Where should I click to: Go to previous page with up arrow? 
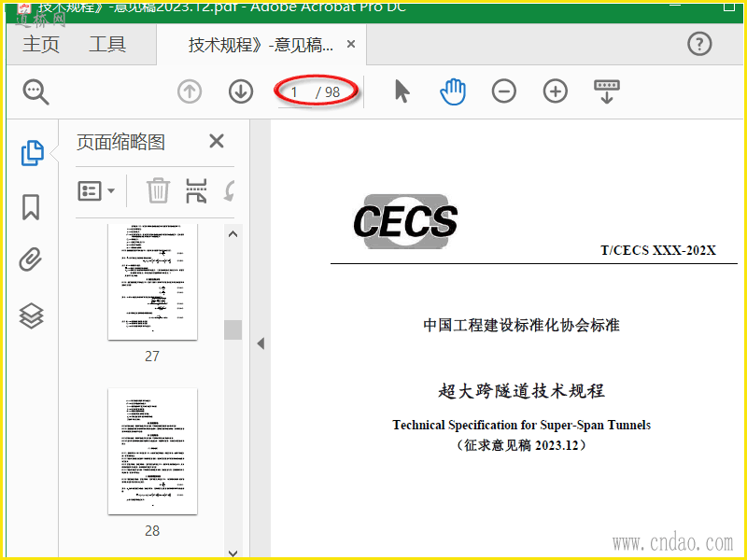(190, 91)
